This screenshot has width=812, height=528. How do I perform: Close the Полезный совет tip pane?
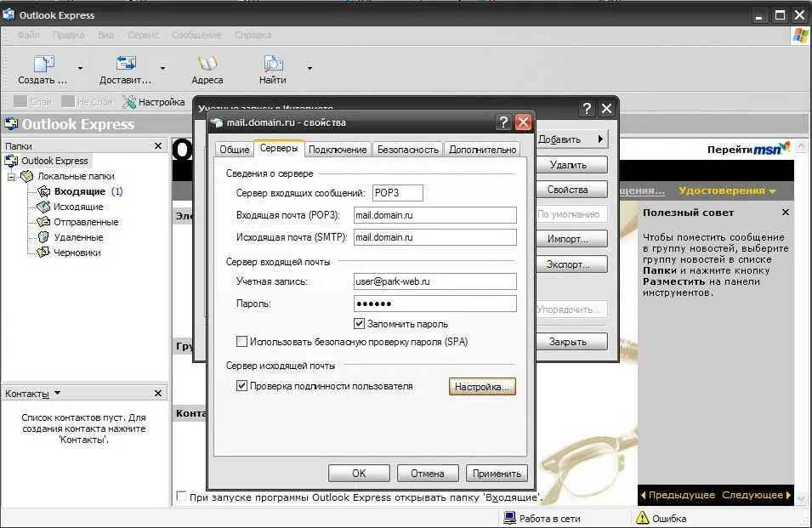point(786,213)
